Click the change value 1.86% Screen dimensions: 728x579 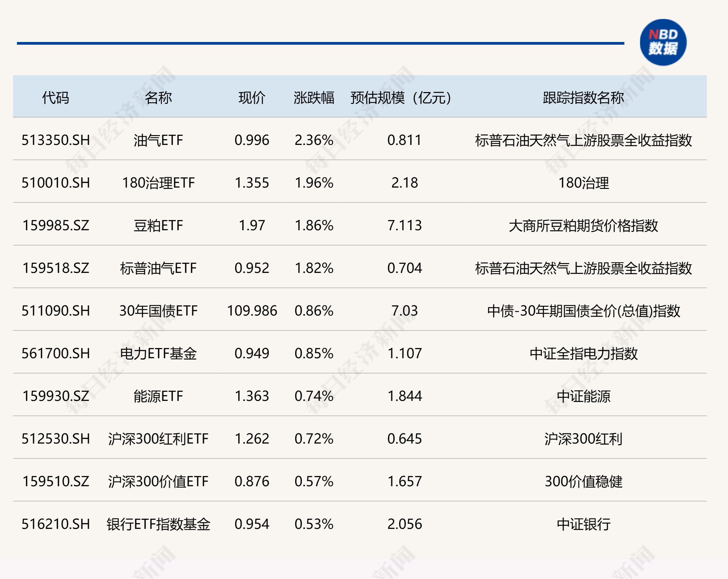pyautogui.click(x=314, y=226)
